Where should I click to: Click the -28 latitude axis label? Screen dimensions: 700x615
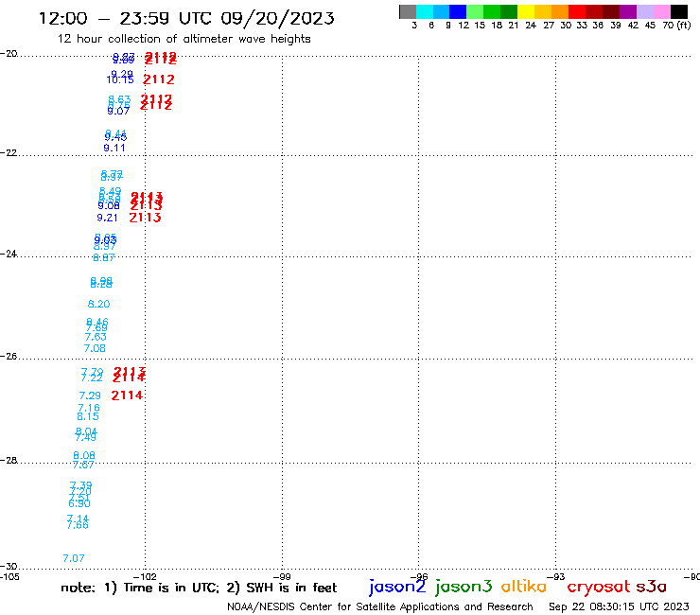[x=9, y=460]
